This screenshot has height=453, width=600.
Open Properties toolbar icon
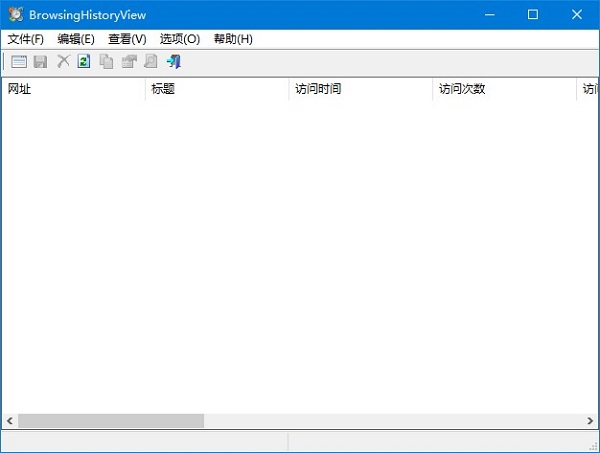tap(129, 62)
